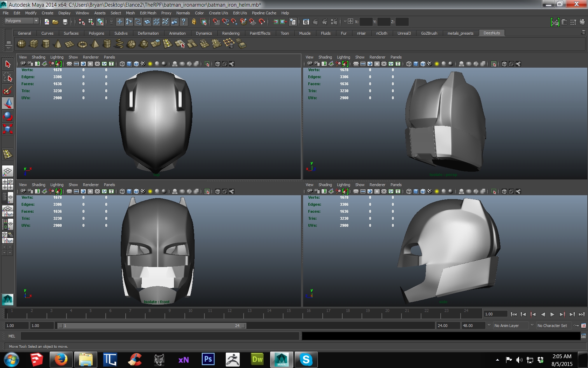
Task: Toggle Isolate Select in perspective viewport
Action: [493, 64]
